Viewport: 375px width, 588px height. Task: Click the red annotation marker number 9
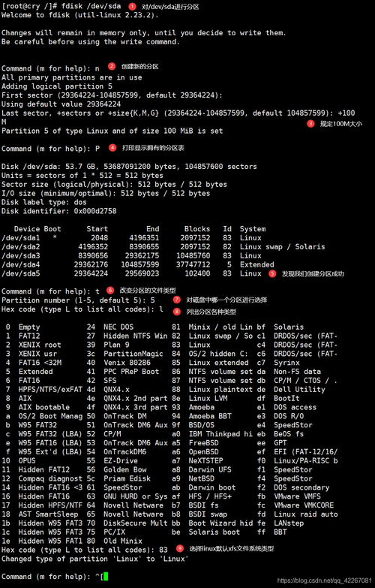(180, 548)
